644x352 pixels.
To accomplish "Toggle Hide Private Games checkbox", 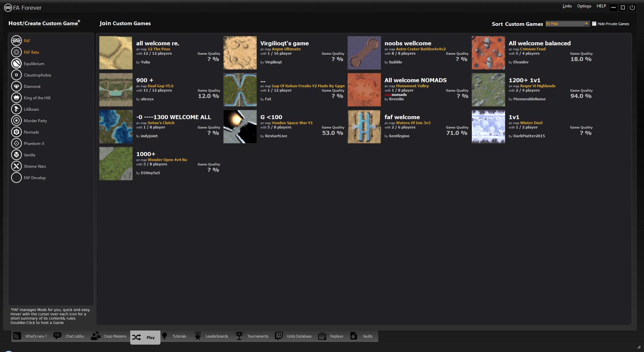I will 594,24.
